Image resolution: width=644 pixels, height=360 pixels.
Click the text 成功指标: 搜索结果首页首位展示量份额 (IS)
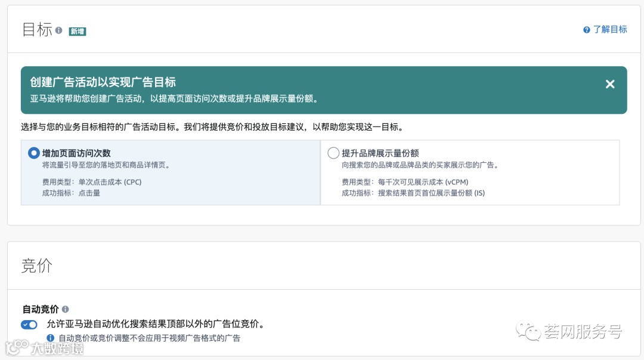(413, 193)
